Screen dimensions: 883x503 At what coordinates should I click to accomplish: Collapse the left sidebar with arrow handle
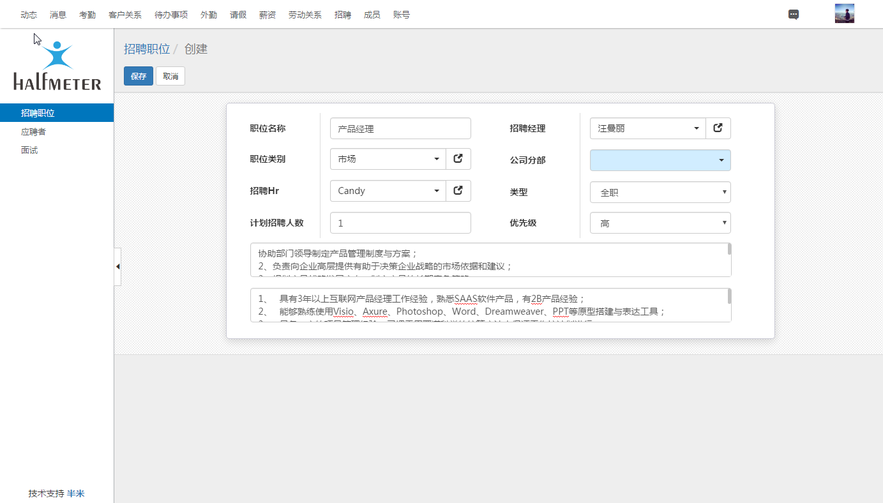click(x=117, y=267)
